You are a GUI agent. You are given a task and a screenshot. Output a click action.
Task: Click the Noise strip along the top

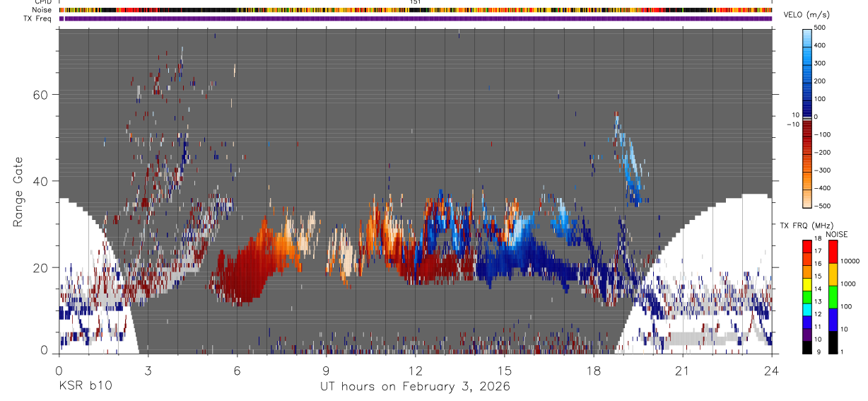pos(416,10)
